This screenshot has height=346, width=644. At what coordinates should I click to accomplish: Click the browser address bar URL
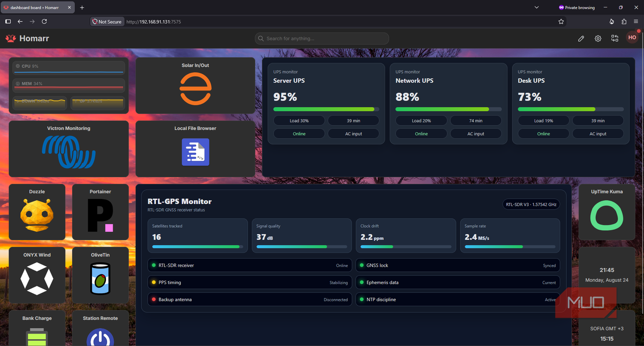coord(154,21)
